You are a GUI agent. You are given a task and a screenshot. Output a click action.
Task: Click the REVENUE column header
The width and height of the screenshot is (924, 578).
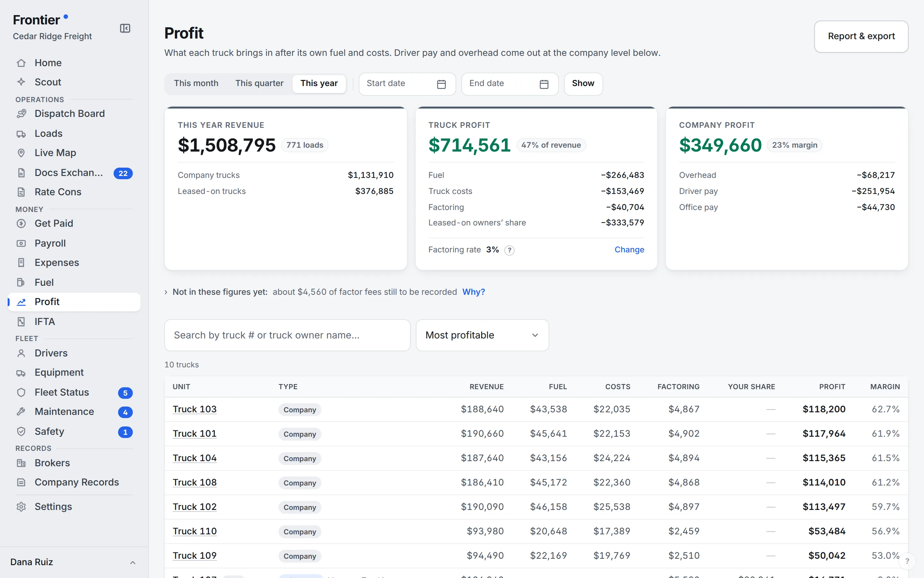(x=486, y=387)
